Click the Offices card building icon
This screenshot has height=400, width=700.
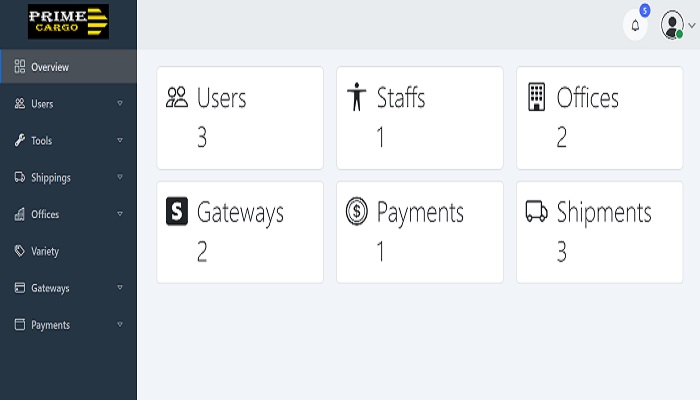click(536, 97)
